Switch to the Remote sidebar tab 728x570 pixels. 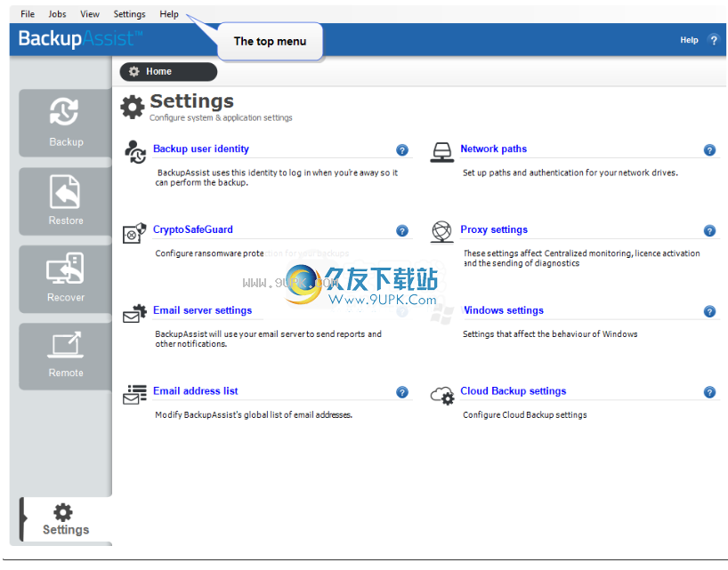point(66,356)
